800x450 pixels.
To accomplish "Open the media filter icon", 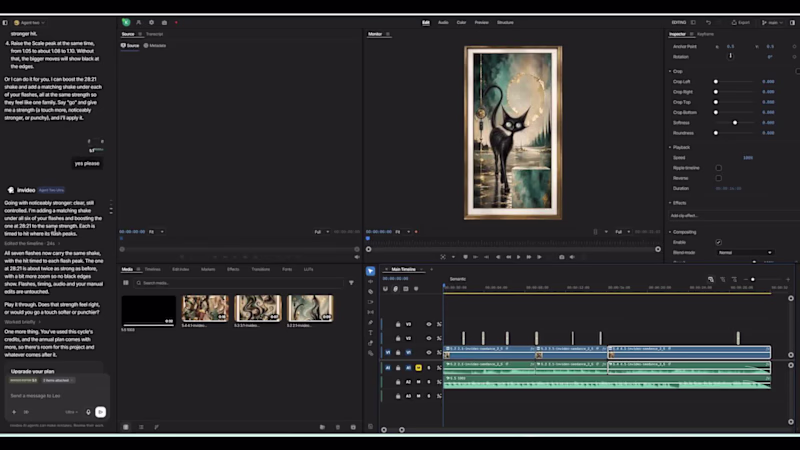I will 351,283.
